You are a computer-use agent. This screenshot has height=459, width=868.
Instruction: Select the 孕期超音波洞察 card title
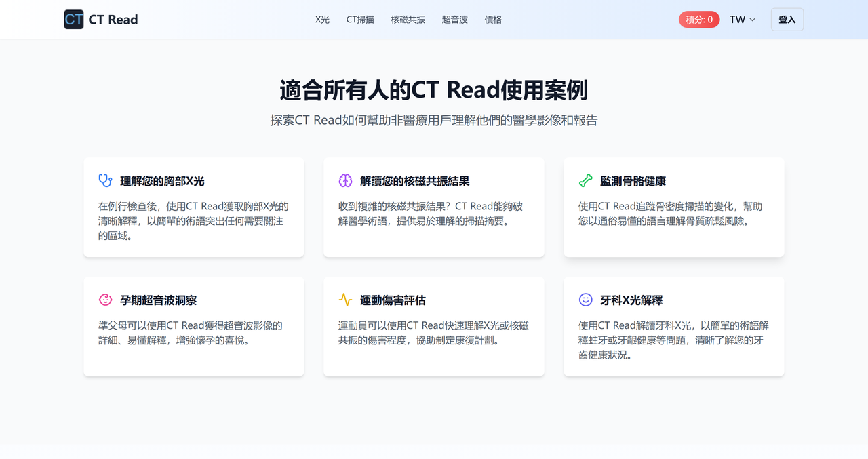[x=159, y=300]
